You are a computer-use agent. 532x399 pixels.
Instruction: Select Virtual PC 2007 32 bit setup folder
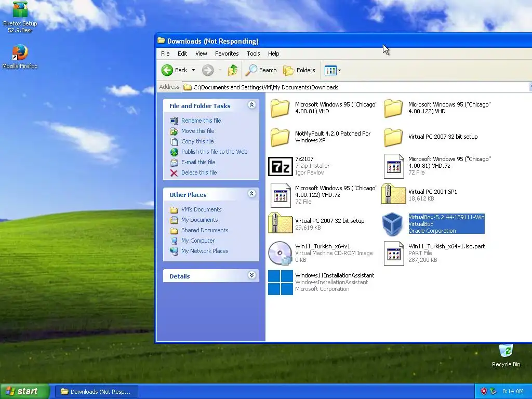(x=431, y=137)
